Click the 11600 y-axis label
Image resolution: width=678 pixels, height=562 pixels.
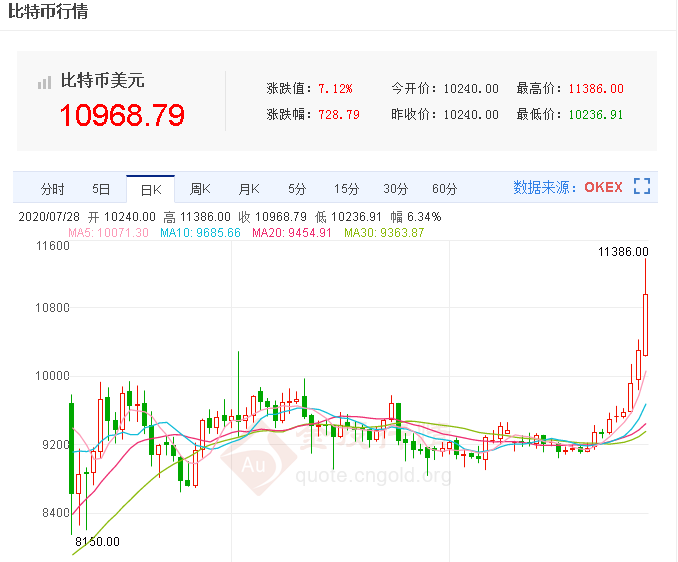pyautogui.click(x=53, y=246)
